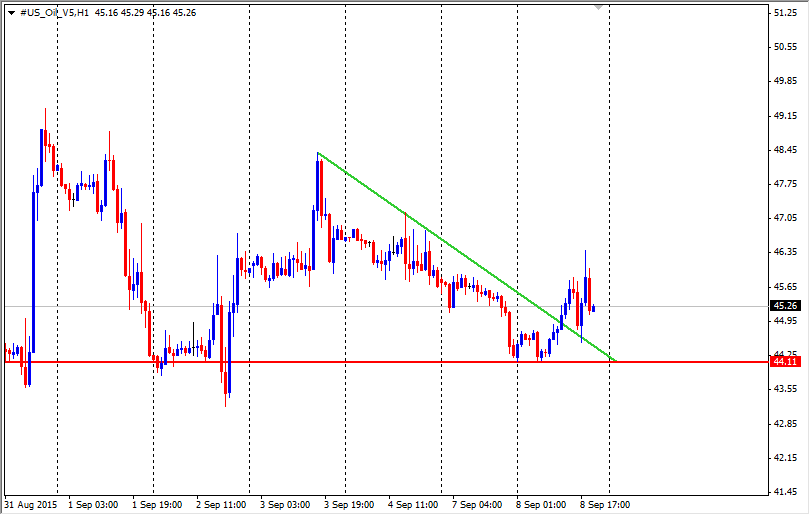Viewport: 810px width, 515px height.
Task: Click the 2 Sep 11:00 time label
Action: tap(221, 505)
